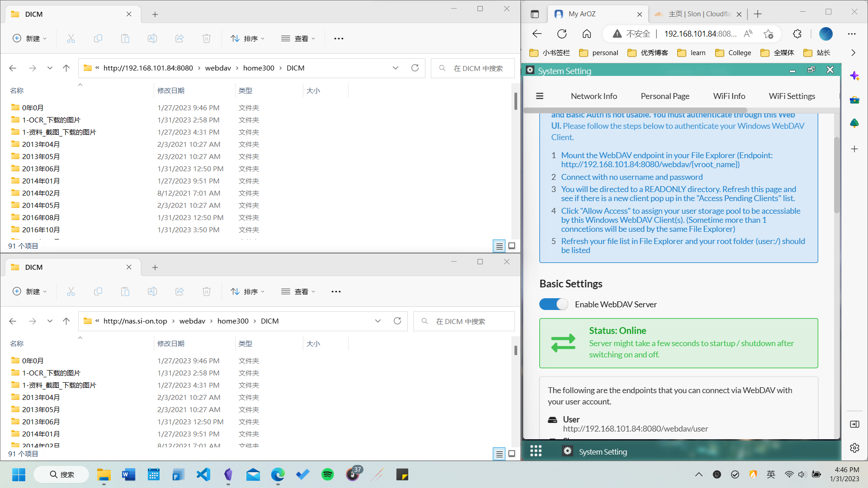Open Spotify from the taskbar
This screenshot has width=868, height=488.
327,474
